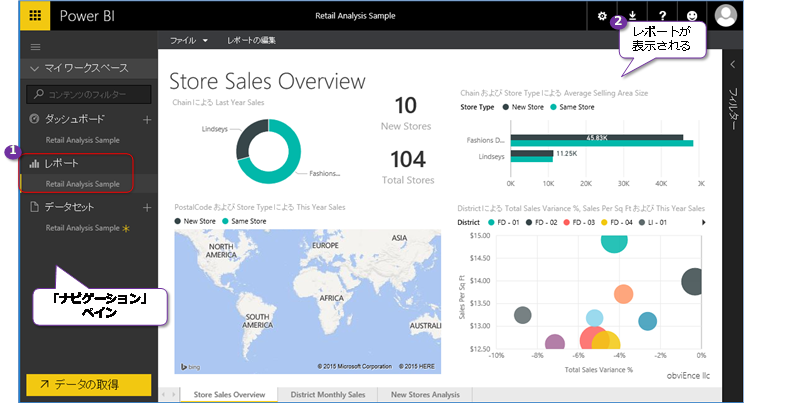Screen dimensions: 800x405
Task: Click FD - 03 legend swatch
Action: [566, 222]
